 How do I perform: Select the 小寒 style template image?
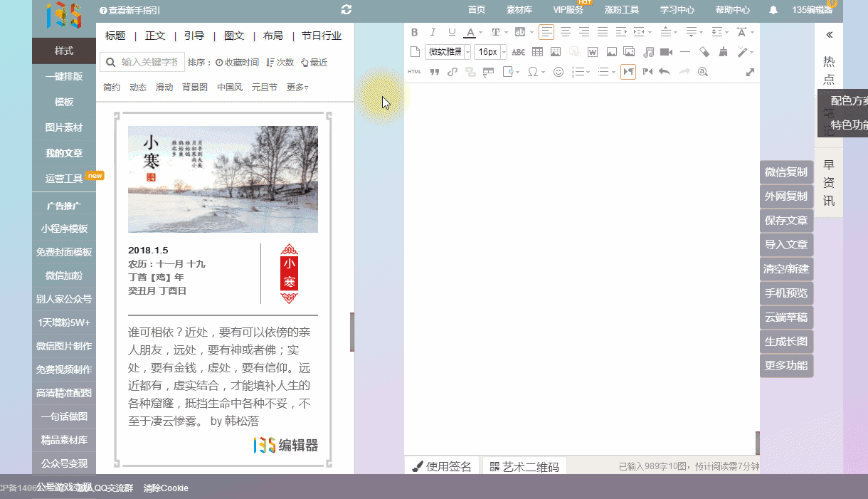tap(223, 179)
